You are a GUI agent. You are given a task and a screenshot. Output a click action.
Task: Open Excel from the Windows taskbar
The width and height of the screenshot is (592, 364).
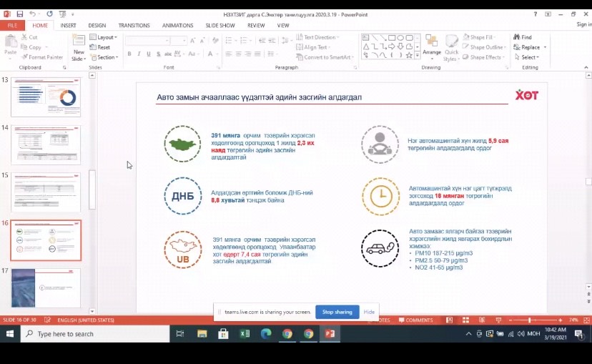[245, 333]
